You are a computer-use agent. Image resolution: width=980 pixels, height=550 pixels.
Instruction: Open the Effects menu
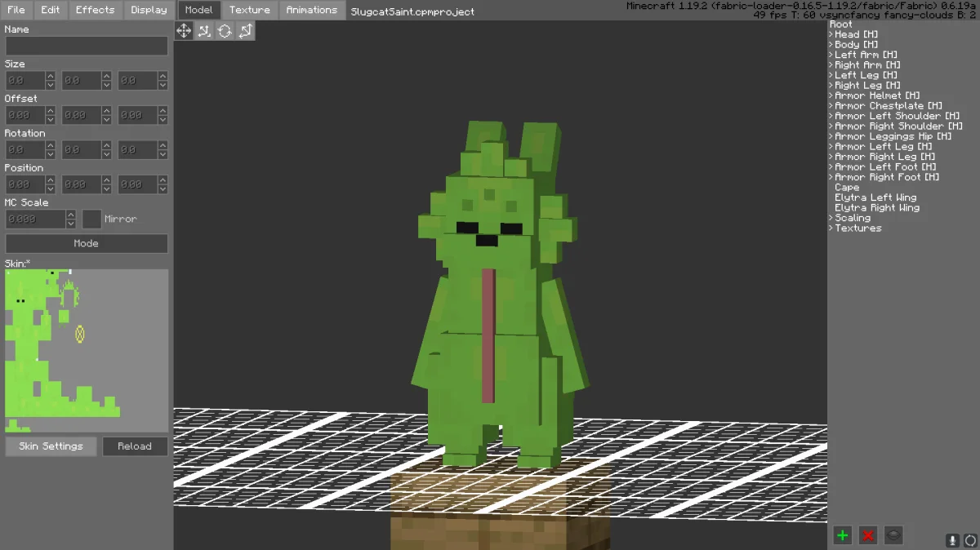(x=96, y=11)
